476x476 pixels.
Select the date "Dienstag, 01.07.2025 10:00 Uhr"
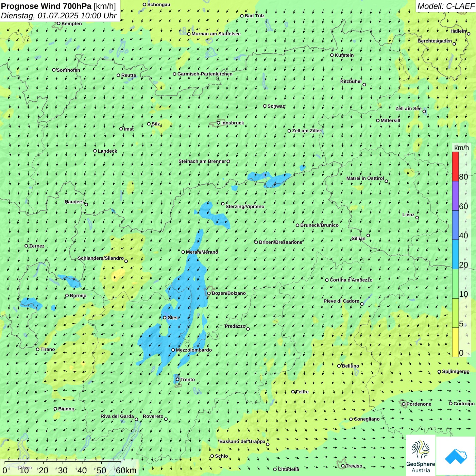(59, 16)
